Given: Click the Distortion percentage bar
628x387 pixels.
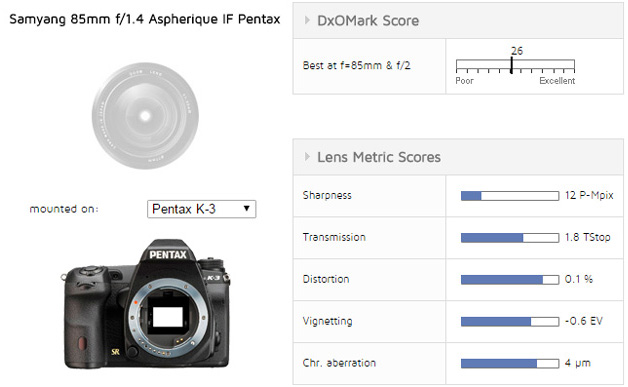Looking at the screenshot, I should 510,280.
